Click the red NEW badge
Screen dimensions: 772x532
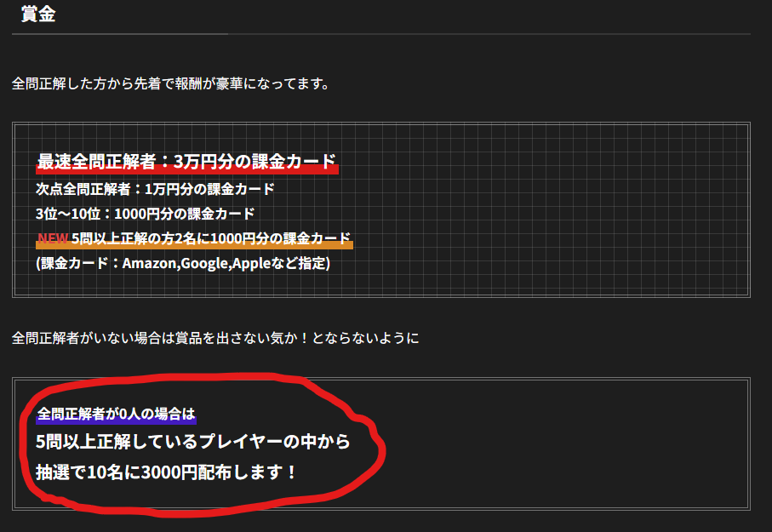[x=53, y=238]
